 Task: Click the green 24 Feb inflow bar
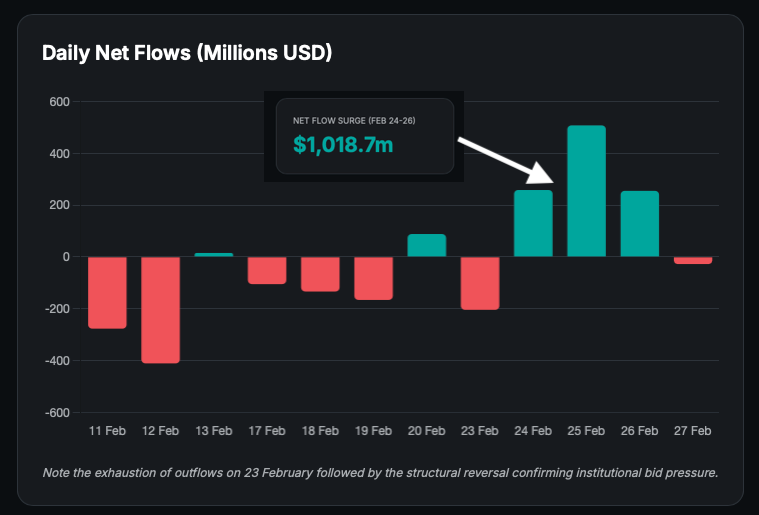pyautogui.click(x=533, y=224)
